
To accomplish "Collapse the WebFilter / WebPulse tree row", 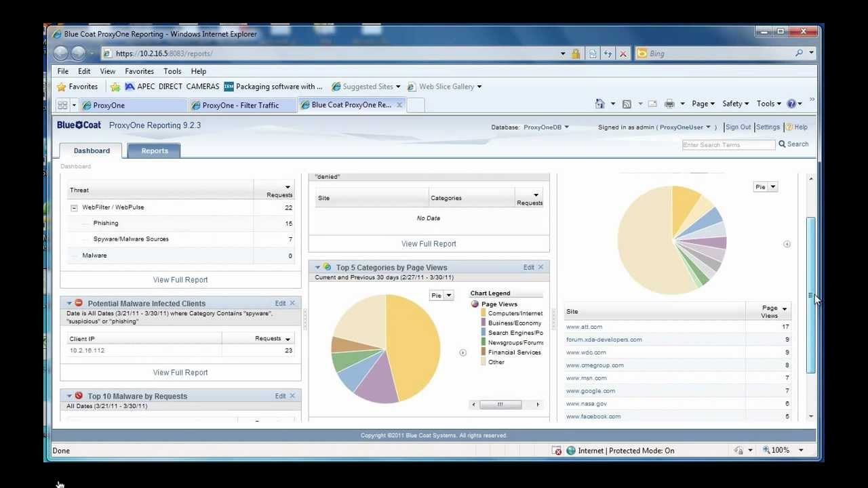I will (x=74, y=208).
